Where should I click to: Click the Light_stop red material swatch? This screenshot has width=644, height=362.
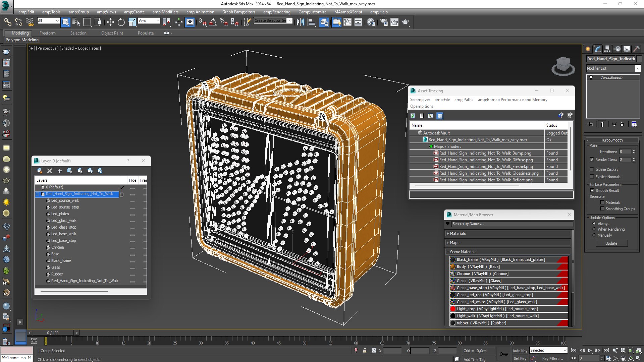click(x=453, y=309)
